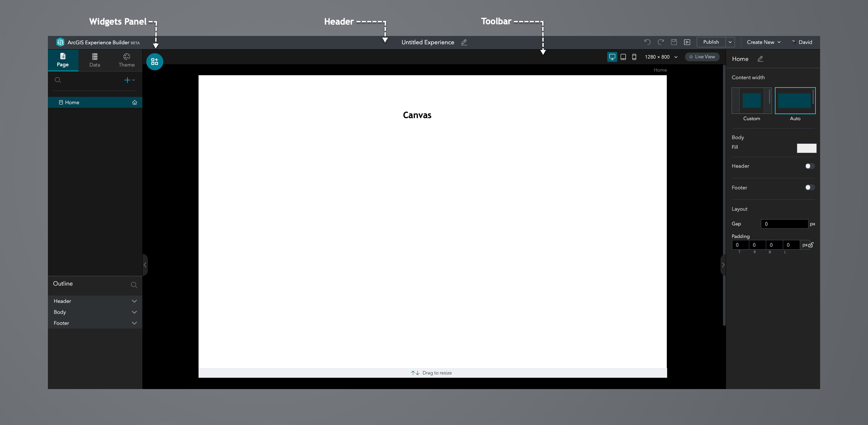Click the Publish button

tap(711, 42)
